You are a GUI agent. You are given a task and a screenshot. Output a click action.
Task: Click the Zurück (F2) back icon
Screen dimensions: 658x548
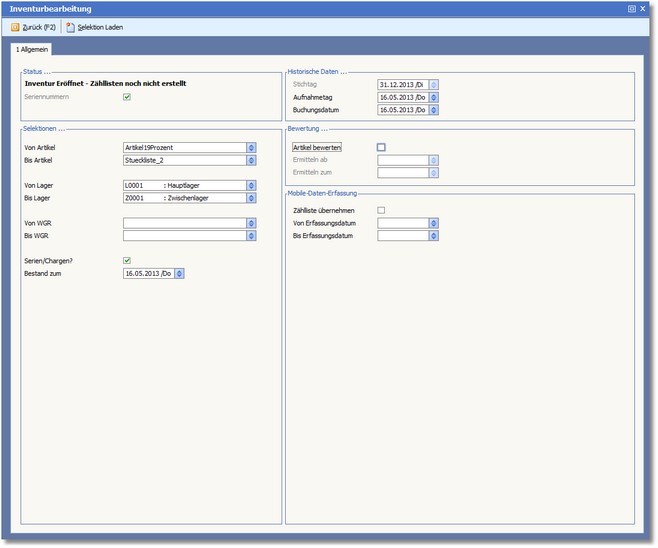[15, 27]
